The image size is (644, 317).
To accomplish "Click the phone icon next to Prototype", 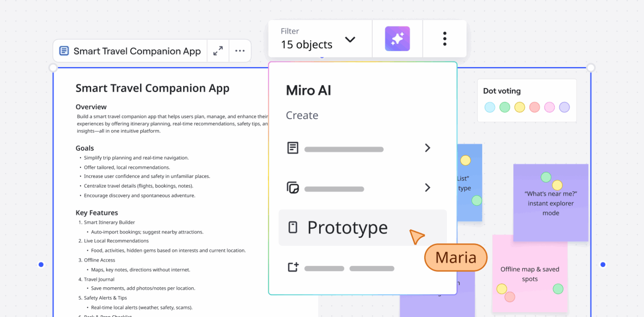I will 293,227.
